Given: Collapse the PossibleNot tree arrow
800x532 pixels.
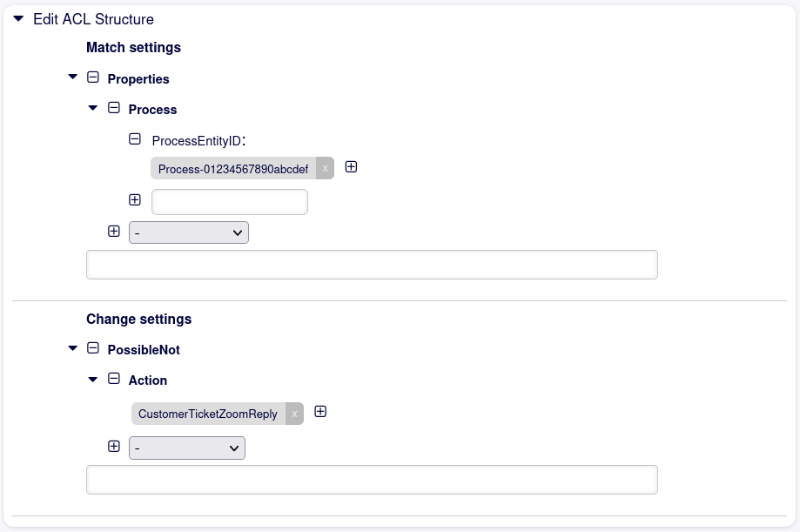Looking at the screenshot, I should click(72, 348).
